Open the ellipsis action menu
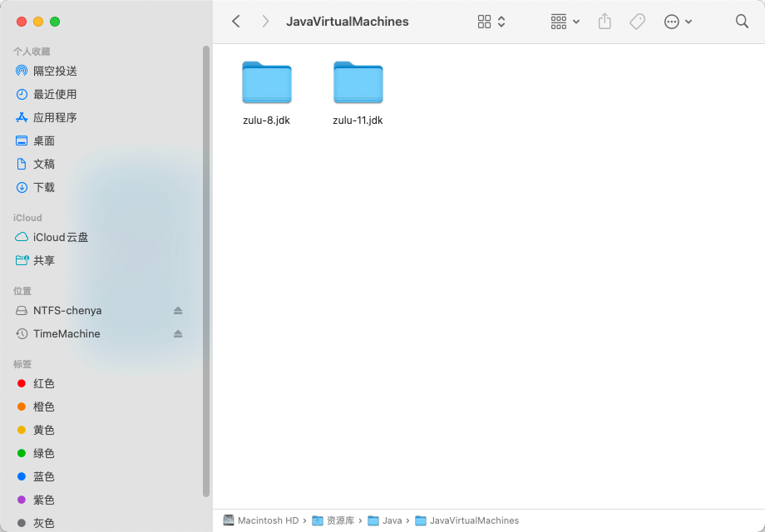Screen dimensions: 765x532 pos(678,22)
